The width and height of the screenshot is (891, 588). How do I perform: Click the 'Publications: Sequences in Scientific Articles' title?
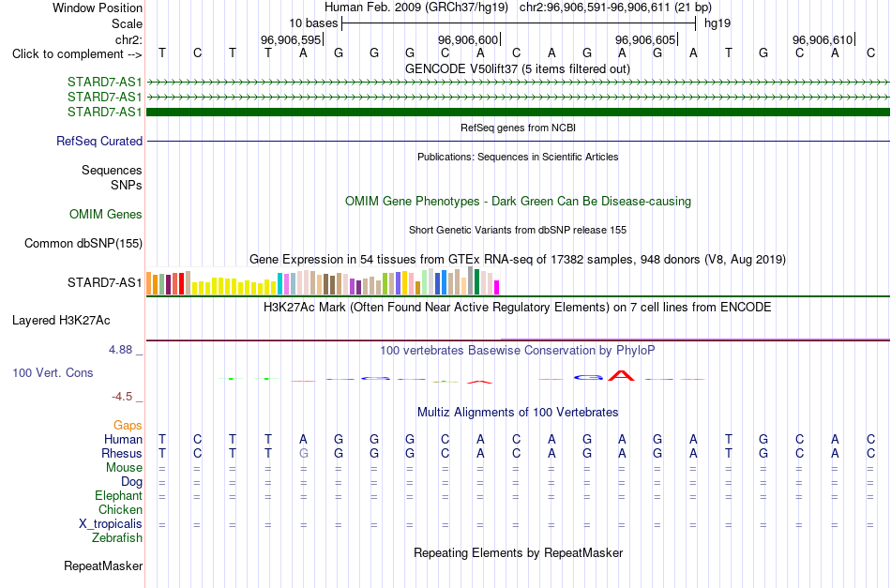coord(518,157)
